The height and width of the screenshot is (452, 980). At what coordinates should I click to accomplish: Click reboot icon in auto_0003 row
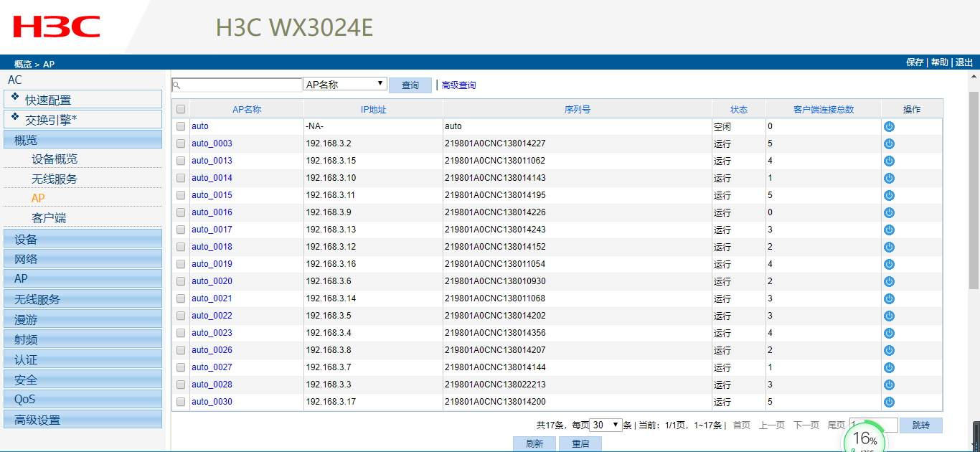coord(889,143)
